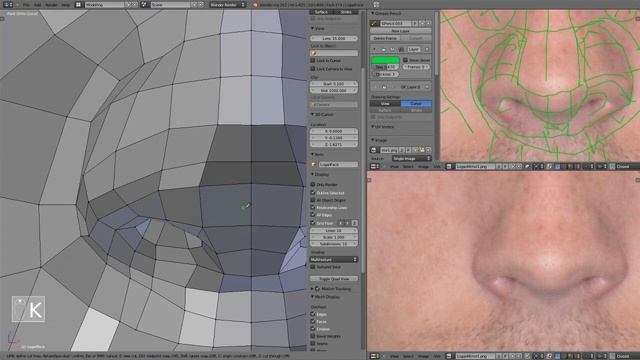Click the image datablock browse icon

pyautogui.click(x=374, y=150)
